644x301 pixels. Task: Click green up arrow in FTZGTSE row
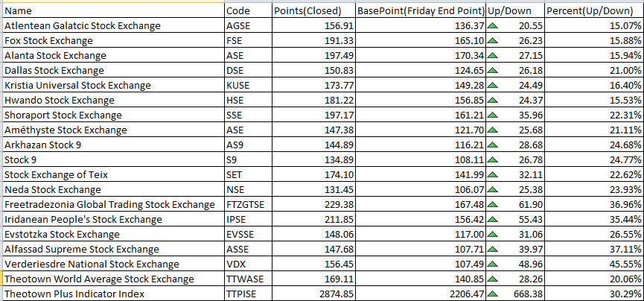493,205
